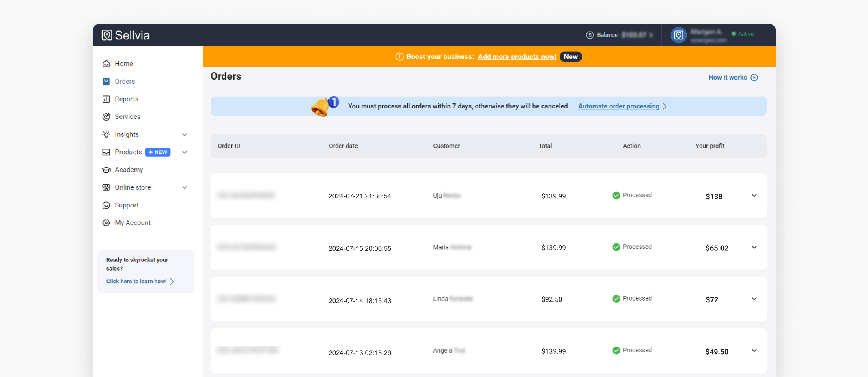Click the user profile avatar in header

tap(678, 35)
